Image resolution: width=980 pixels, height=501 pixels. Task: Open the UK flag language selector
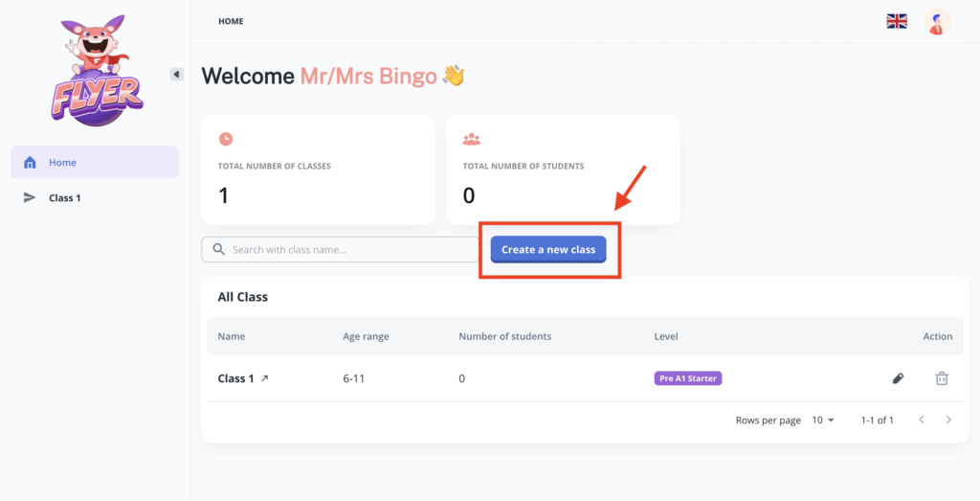click(x=897, y=21)
